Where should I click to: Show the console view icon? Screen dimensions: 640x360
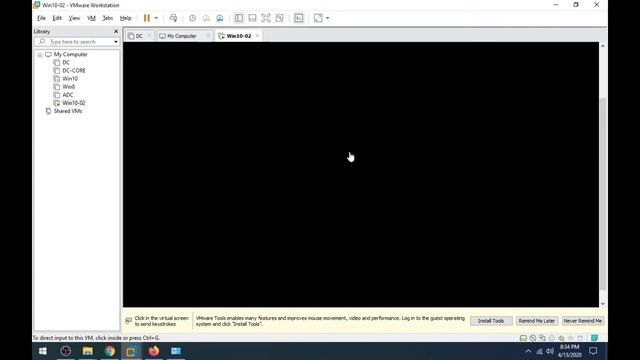tap(299, 18)
